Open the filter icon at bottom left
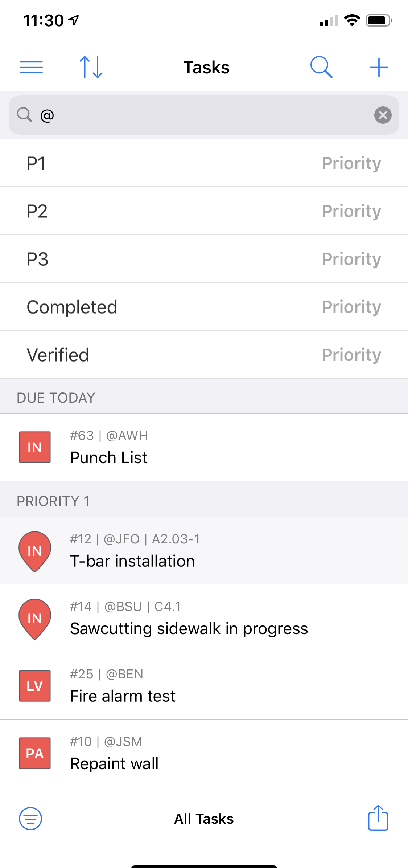 30,819
